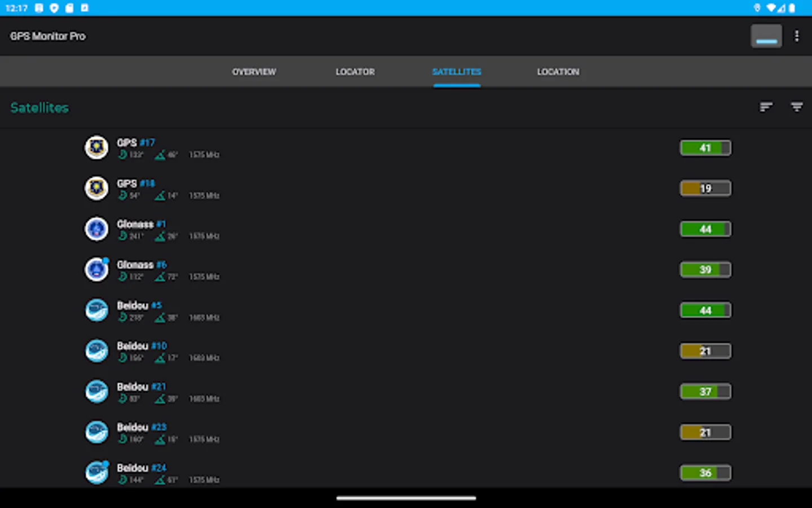
Task: Click the 1575 MHz frequency for GPS #17
Action: (x=204, y=155)
